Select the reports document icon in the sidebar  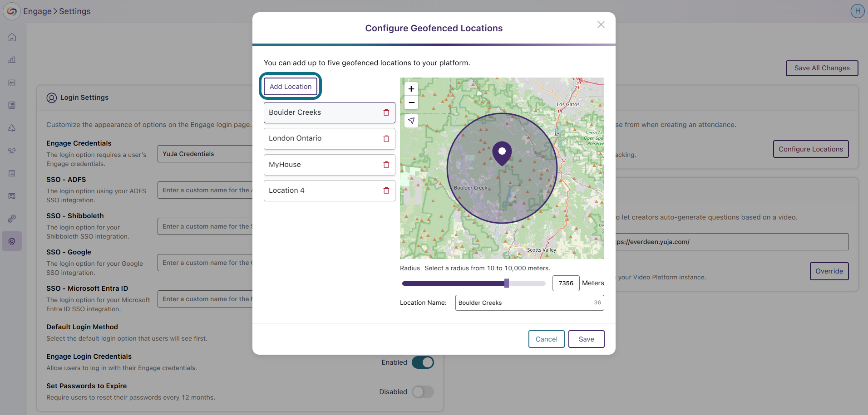(x=12, y=105)
